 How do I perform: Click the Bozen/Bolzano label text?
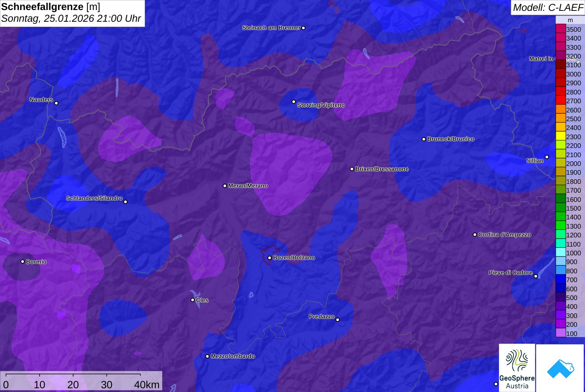click(294, 258)
